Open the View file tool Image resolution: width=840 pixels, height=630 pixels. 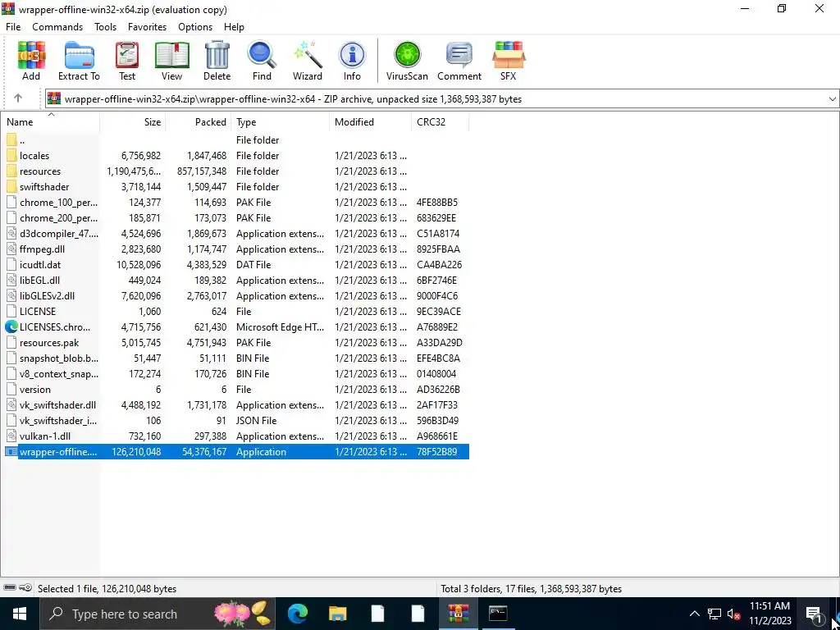click(x=172, y=61)
